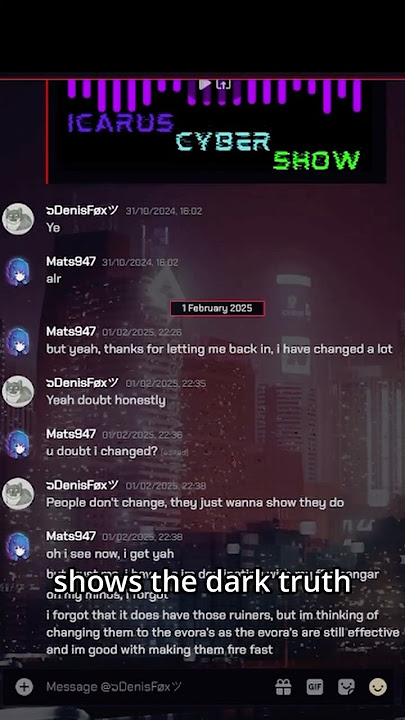Play the Icarus Cyber Show video
Viewport: 405px width, 720px height.
[x=205, y=84]
